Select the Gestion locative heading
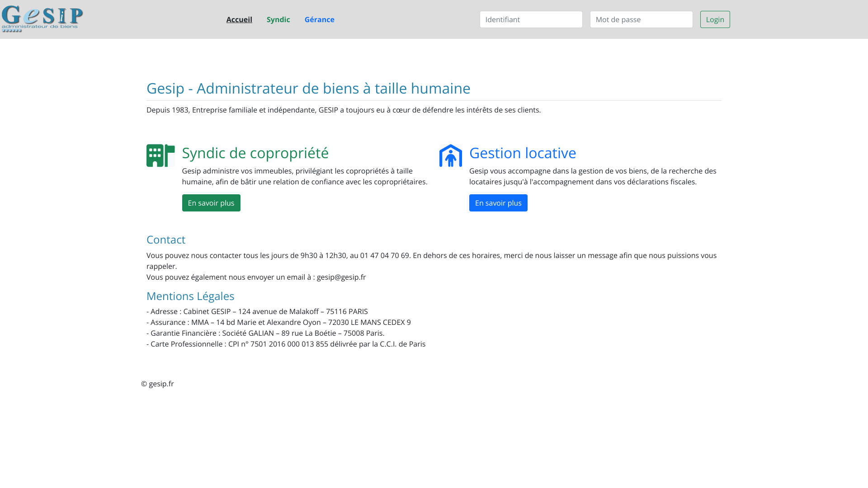 click(x=523, y=153)
